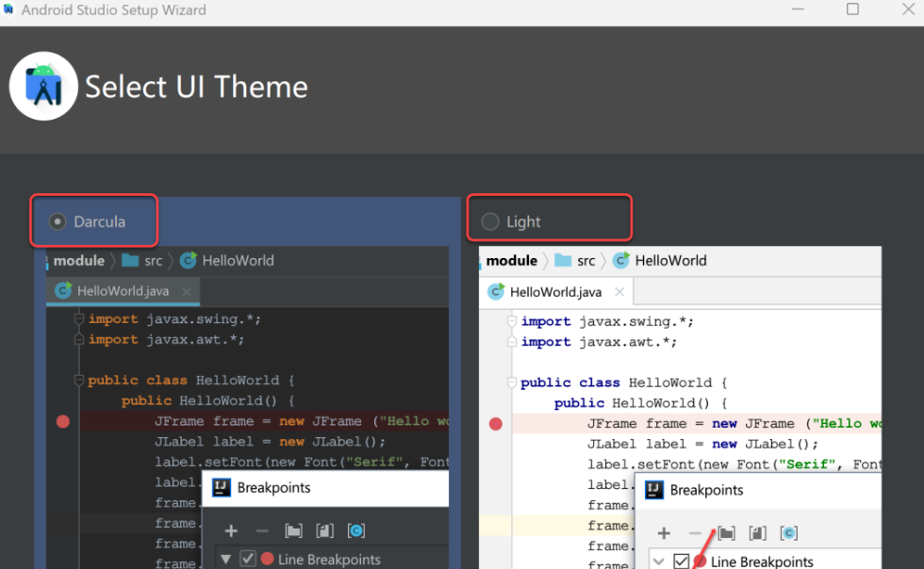This screenshot has height=569, width=924.
Task: Click JLabel code line in Light preview
Action: tap(702, 444)
